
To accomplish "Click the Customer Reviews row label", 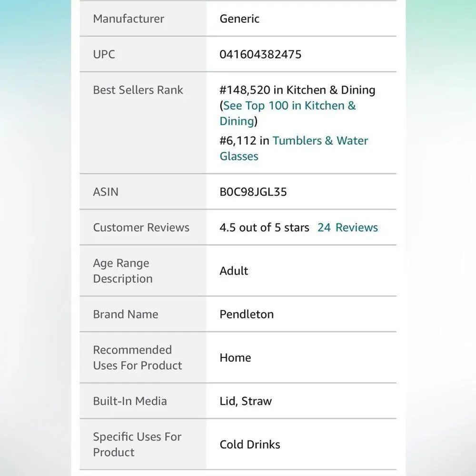I will pos(141,228).
